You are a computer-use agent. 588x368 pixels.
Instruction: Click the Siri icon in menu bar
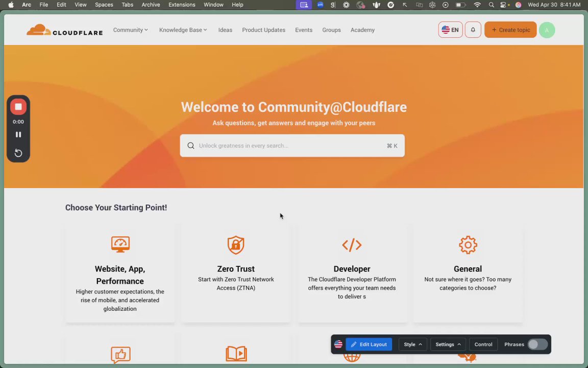click(x=518, y=5)
